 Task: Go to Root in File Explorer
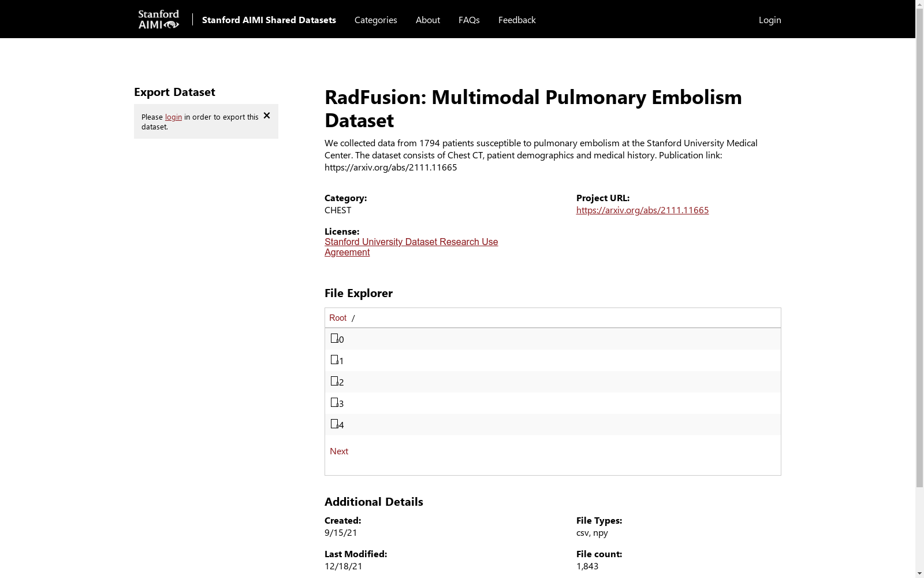tap(338, 318)
